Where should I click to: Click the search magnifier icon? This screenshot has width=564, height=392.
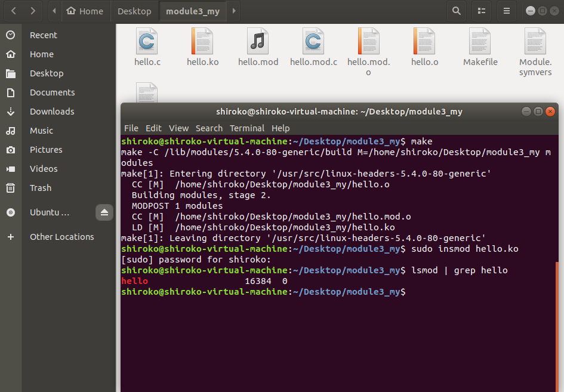tap(456, 10)
